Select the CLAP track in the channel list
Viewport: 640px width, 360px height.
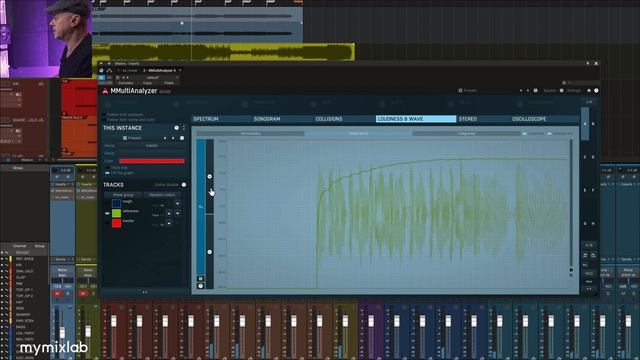click(x=21, y=277)
